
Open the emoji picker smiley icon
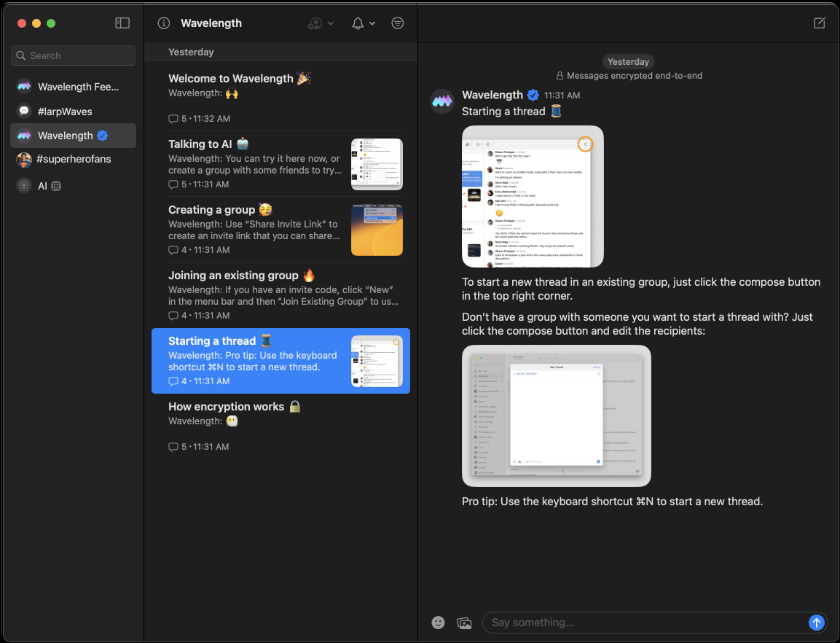click(439, 623)
